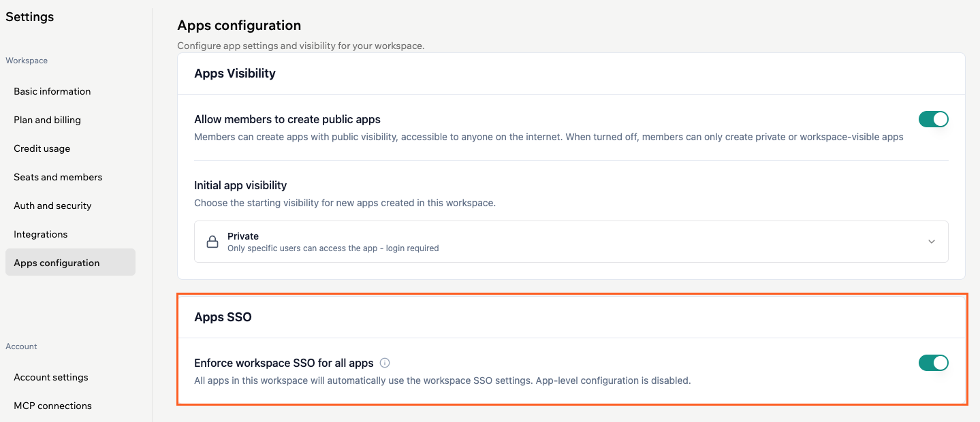The width and height of the screenshot is (980, 422).
Task: Click the Settings heading
Action: tap(29, 16)
